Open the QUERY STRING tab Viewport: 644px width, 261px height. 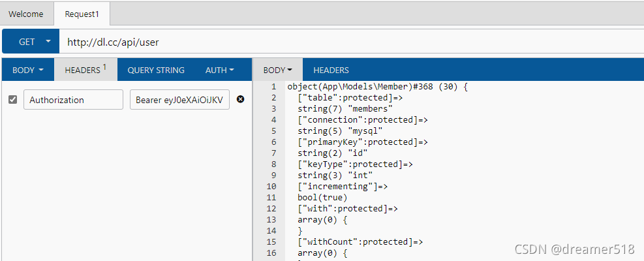[x=156, y=70]
